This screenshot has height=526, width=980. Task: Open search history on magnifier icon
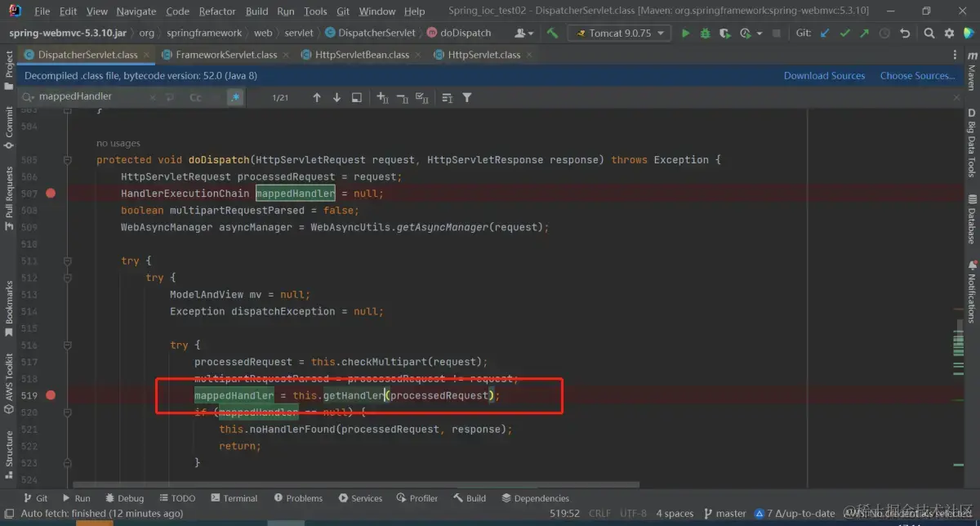coord(27,97)
